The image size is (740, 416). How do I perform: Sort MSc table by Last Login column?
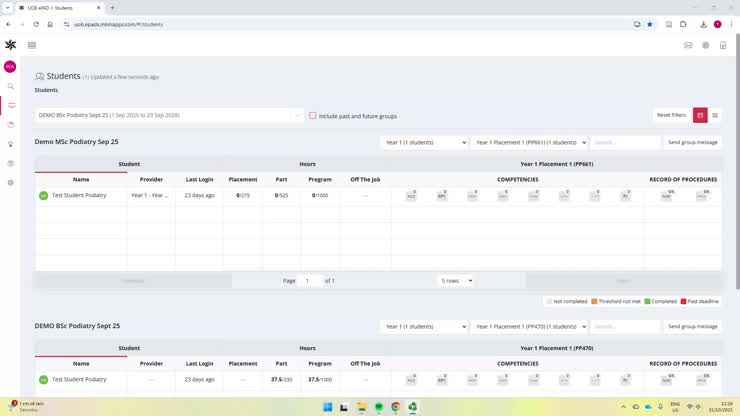(199, 179)
